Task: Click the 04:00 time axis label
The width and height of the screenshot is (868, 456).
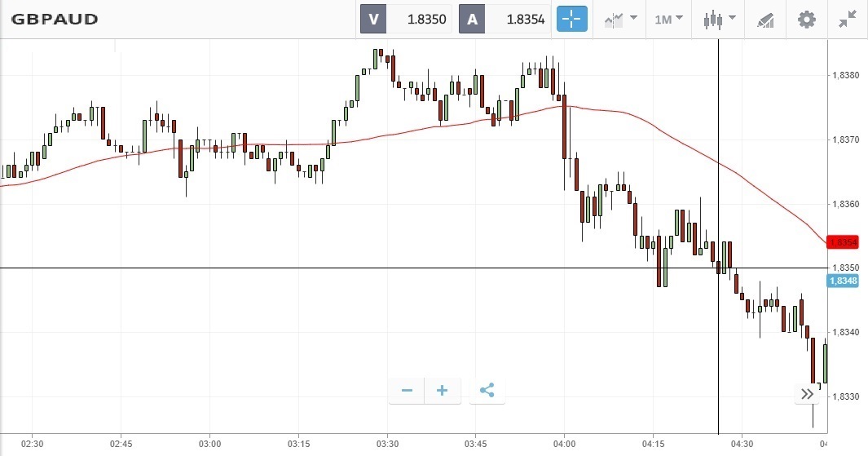Action: pos(564,444)
